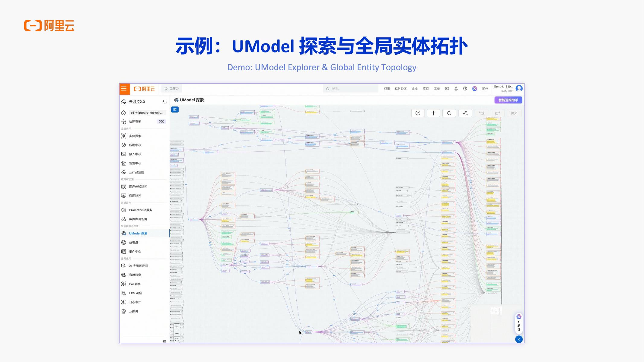Click the 提交 submit button
Viewport: 644px width, 362px height.
click(x=514, y=113)
